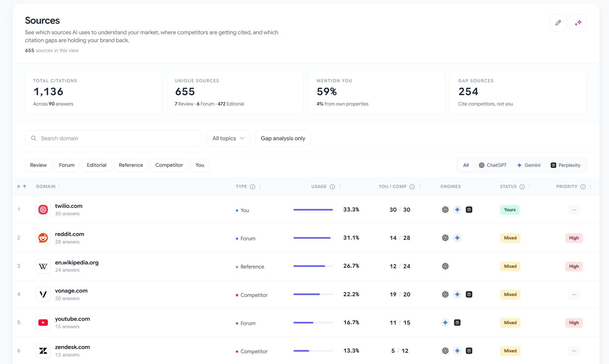This screenshot has height=364, width=609.
Task: Open en.wikipedia.org domain link
Action: pyautogui.click(x=77, y=262)
